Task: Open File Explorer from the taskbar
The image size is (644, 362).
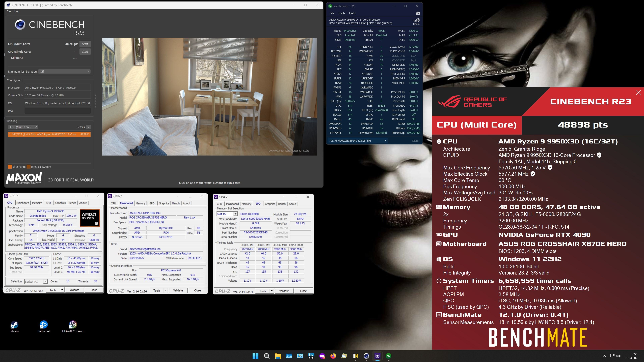Action: tap(278, 356)
